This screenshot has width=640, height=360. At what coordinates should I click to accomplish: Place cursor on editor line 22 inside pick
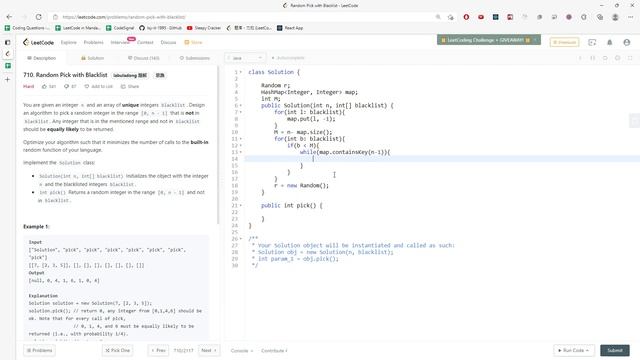tap(441, 212)
